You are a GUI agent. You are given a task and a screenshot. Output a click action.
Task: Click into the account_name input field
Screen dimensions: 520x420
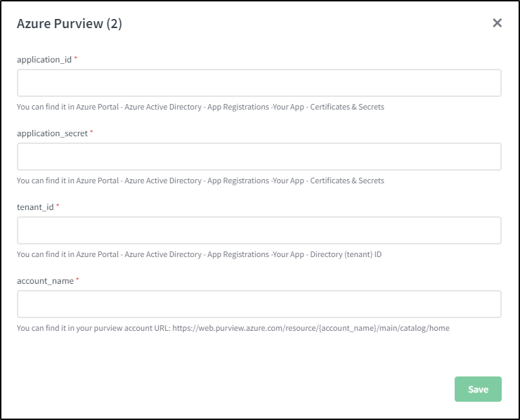[x=259, y=304]
